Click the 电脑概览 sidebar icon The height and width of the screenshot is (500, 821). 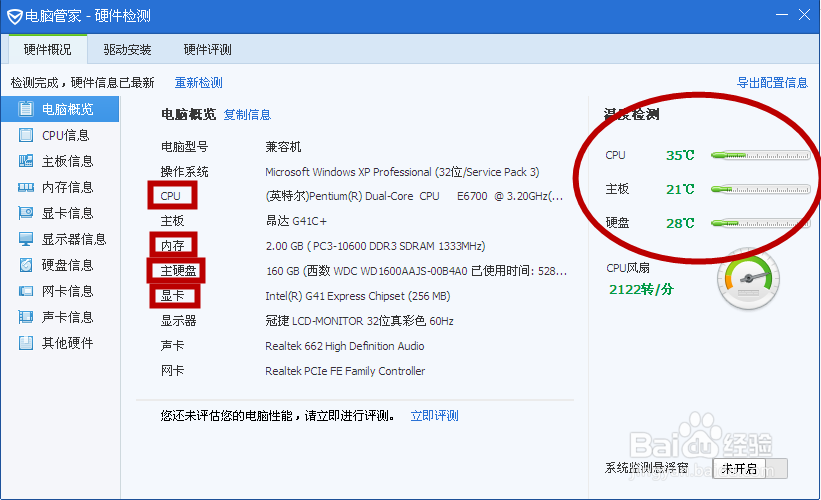pos(25,109)
